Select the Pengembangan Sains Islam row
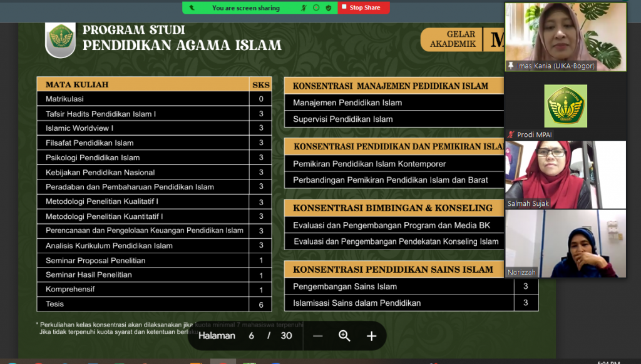Image resolution: width=641 pixels, height=364 pixels. tap(411, 286)
